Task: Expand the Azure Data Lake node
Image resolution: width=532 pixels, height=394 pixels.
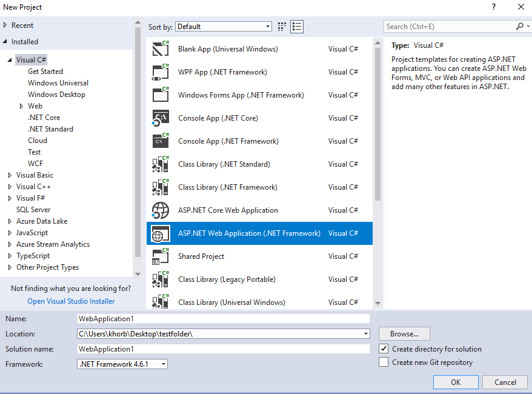Action: point(10,221)
